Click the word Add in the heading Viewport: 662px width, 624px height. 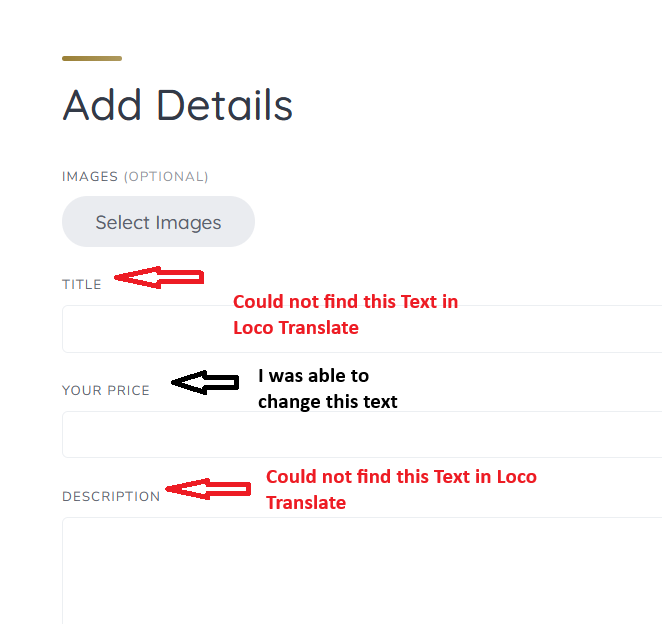pyautogui.click(x=102, y=105)
